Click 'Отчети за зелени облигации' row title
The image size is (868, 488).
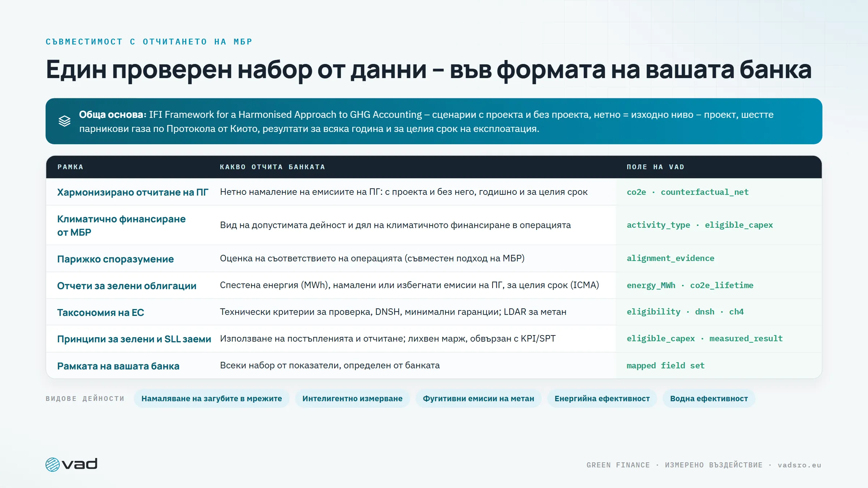coord(127,286)
